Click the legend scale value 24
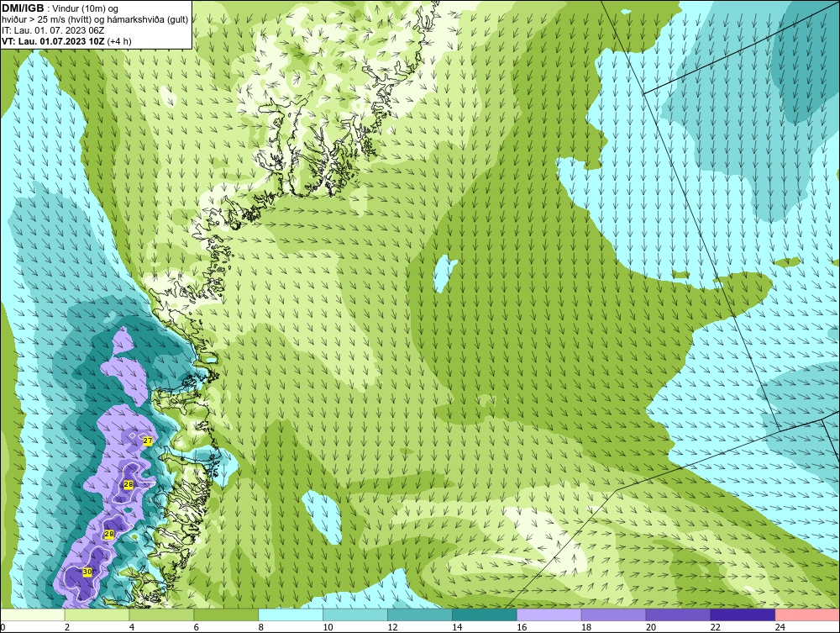Image resolution: width=840 pixels, height=633 pixels. click(780, 627)
